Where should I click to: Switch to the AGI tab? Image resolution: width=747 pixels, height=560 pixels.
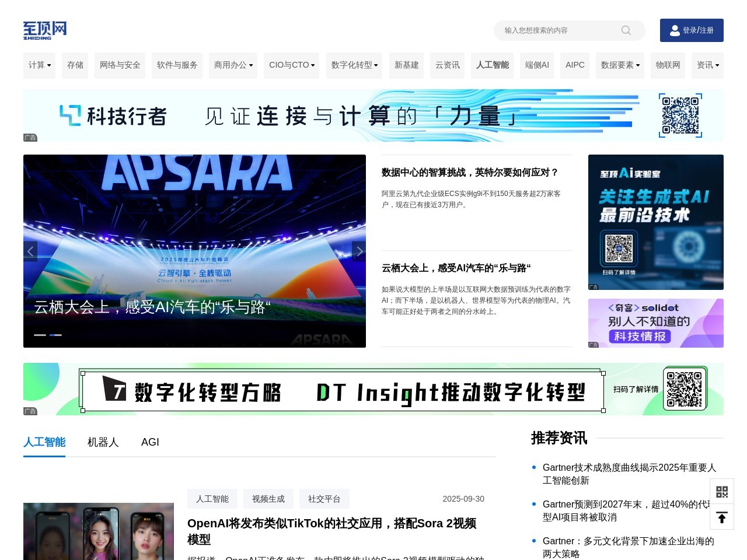pyautogui.click(x=150, y=442)
